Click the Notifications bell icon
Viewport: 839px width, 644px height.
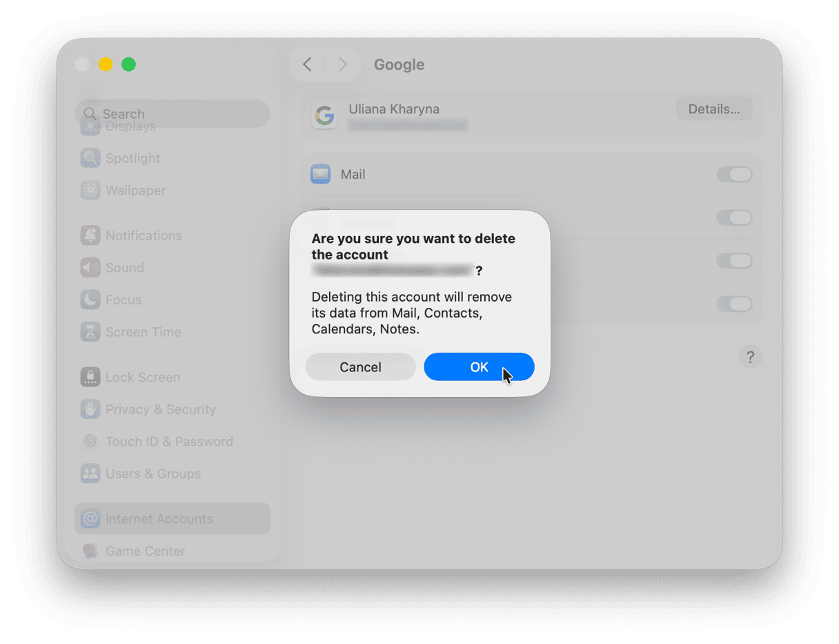tap(90, 235)
